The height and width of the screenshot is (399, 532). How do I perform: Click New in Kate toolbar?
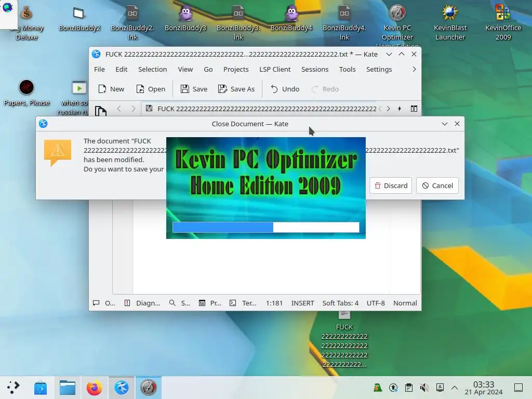111,89
